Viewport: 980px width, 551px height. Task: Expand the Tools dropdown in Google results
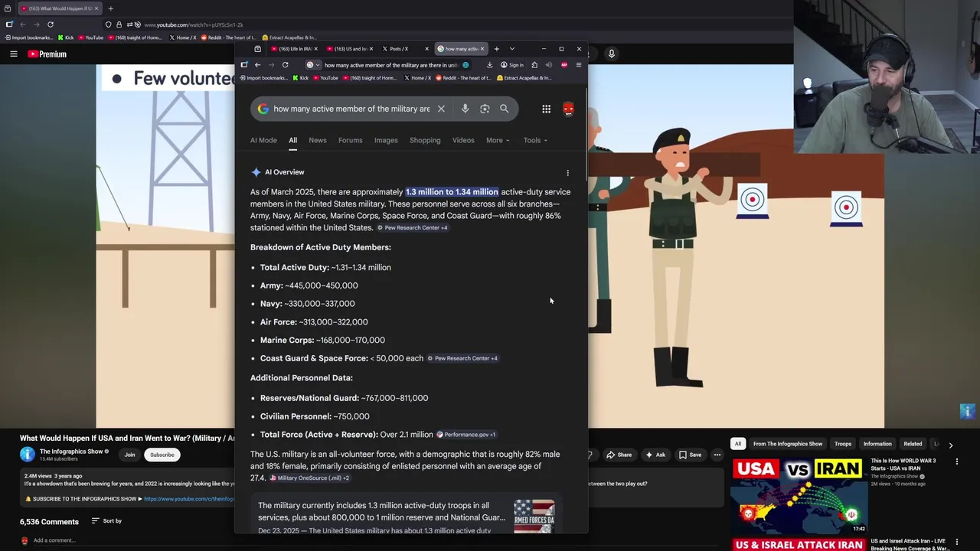(535, 140)
